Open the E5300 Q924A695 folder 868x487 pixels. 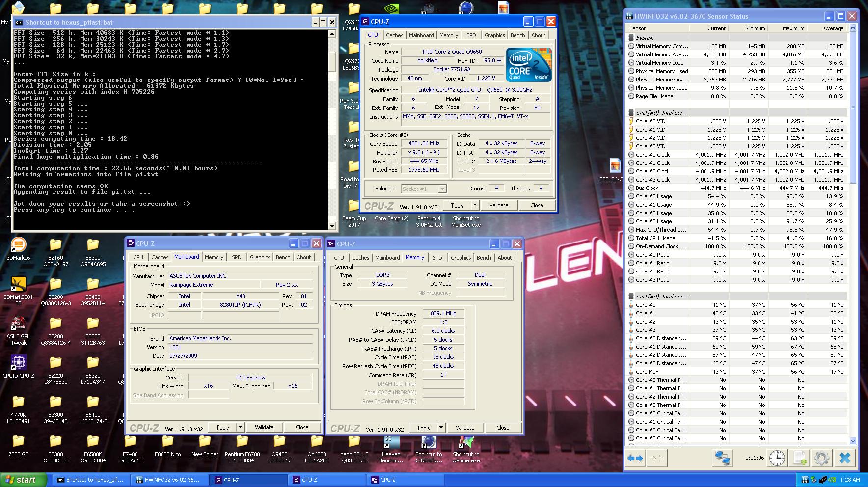93,252
